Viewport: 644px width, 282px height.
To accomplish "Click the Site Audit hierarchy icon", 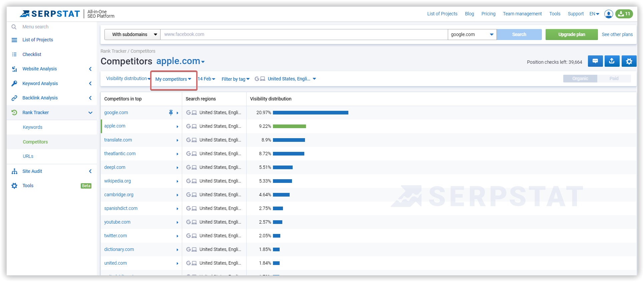I will tap(14, 171).
